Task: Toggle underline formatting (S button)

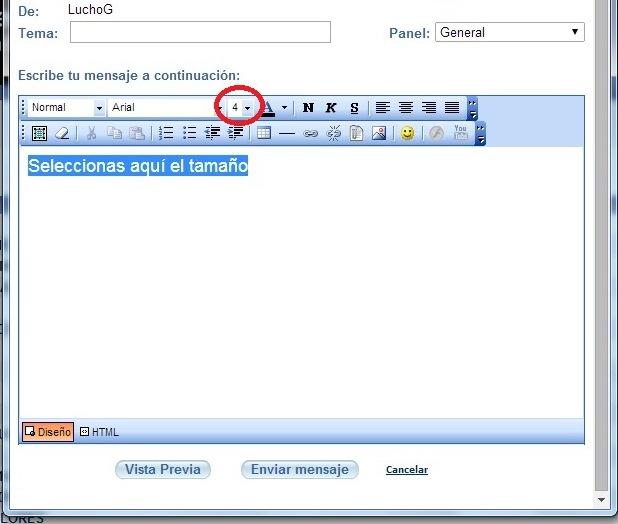Action: [354, 108]
